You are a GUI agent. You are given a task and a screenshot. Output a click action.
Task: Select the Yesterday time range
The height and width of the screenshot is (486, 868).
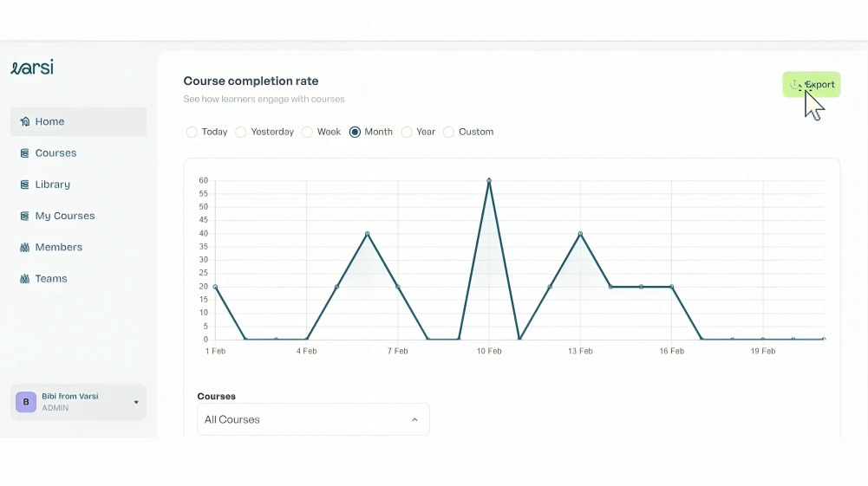[241, 133]
